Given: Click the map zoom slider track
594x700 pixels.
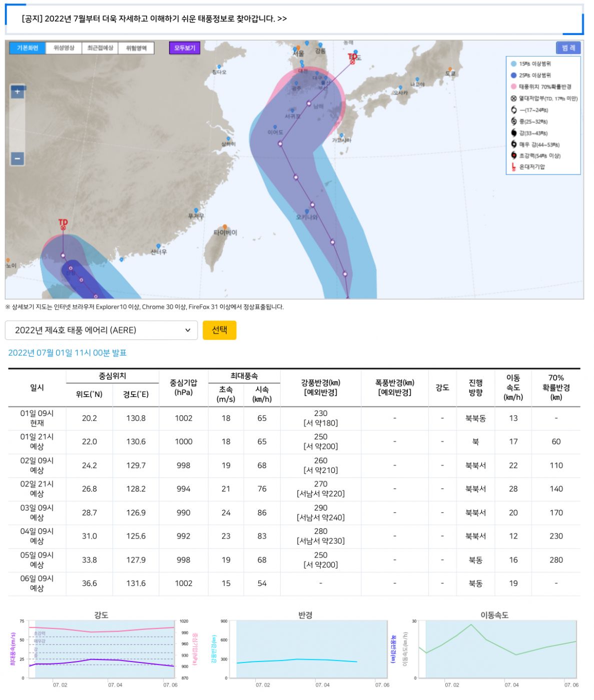Looking at the screenshot, I should (18, 125).
